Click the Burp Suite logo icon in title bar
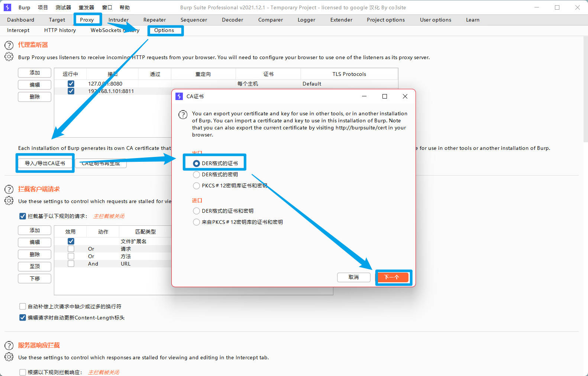The width and height of the screenshot is (588, 376). tap(7, 7)
